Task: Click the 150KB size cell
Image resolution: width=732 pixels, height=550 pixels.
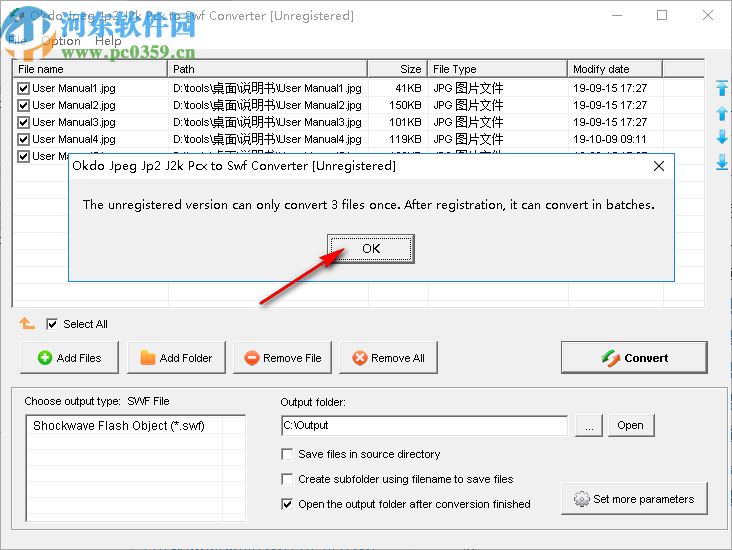Action: (405, 106)
